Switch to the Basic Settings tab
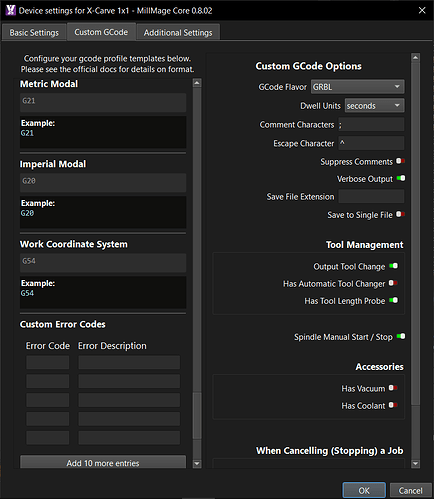Image resolution: width=434 pixels, height=499 pixels. 34,33
